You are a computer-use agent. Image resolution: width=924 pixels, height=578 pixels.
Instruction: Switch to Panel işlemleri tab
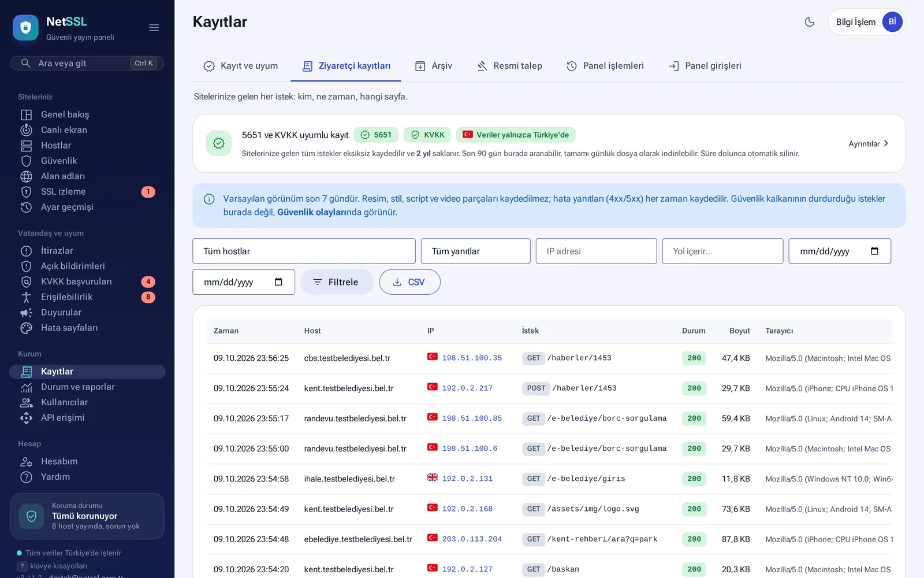[605, 66]
